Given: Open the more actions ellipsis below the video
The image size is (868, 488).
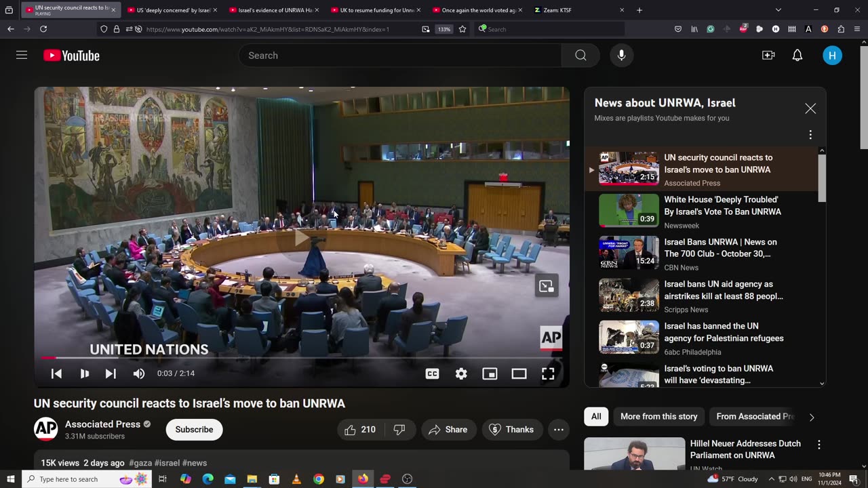Looking at the screenshot, I should pyautogui.click(x=558, y=430).
